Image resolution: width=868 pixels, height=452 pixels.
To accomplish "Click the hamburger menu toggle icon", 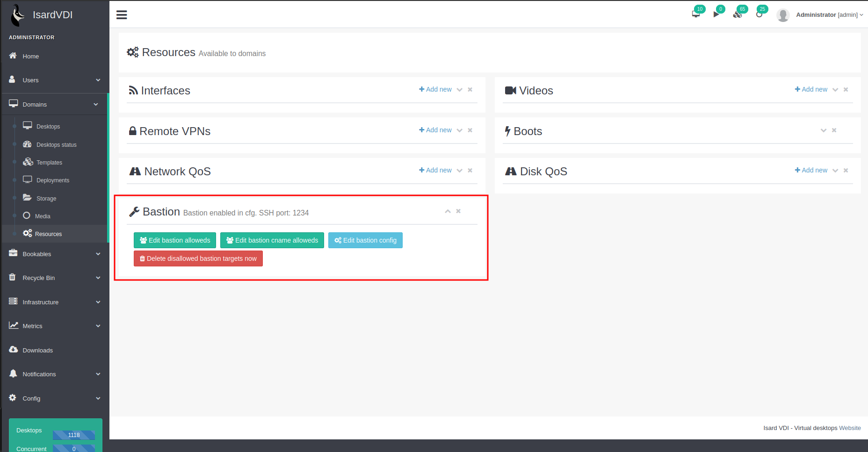I will pos(122,15).
